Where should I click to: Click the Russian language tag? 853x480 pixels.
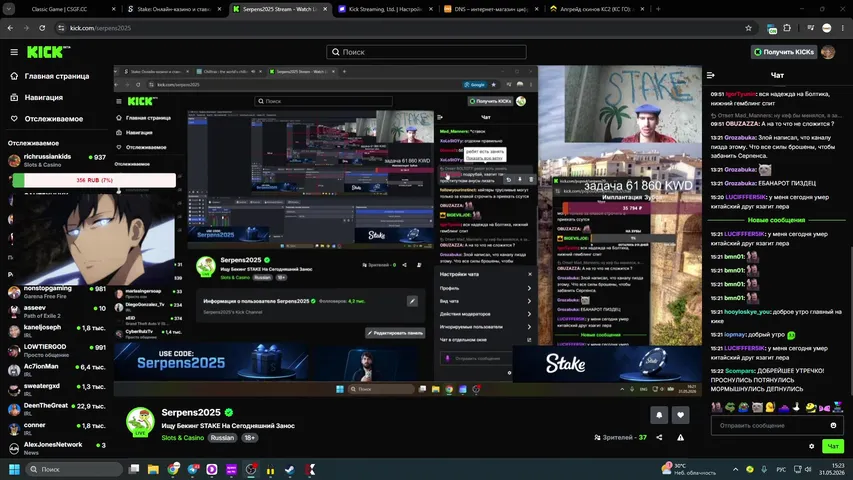(x=222, y=438)
